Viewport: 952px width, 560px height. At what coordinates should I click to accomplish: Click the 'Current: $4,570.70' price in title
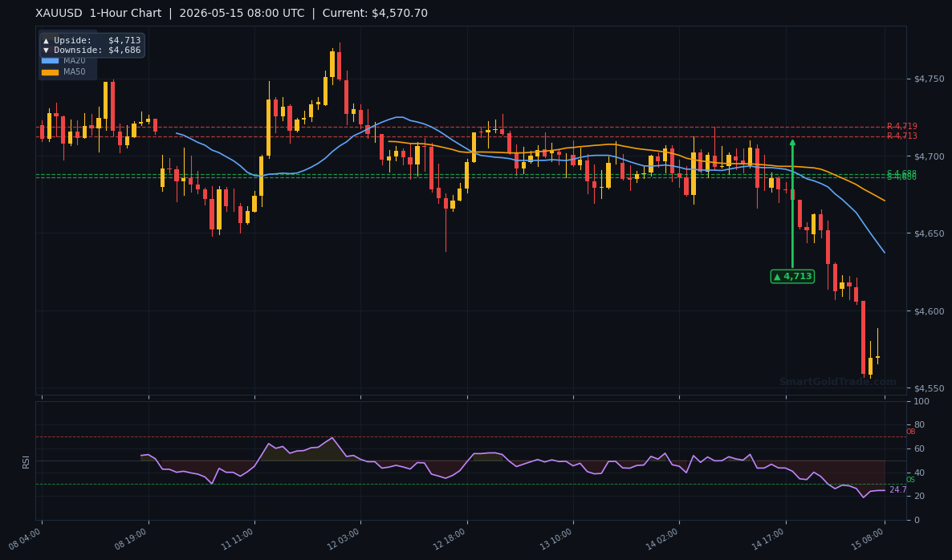(x=375, y=14)
